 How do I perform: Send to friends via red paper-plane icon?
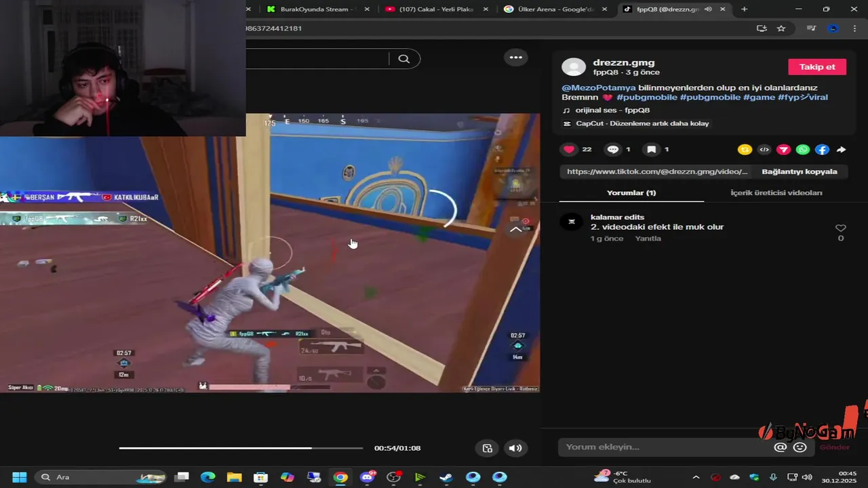click(783, 150)
